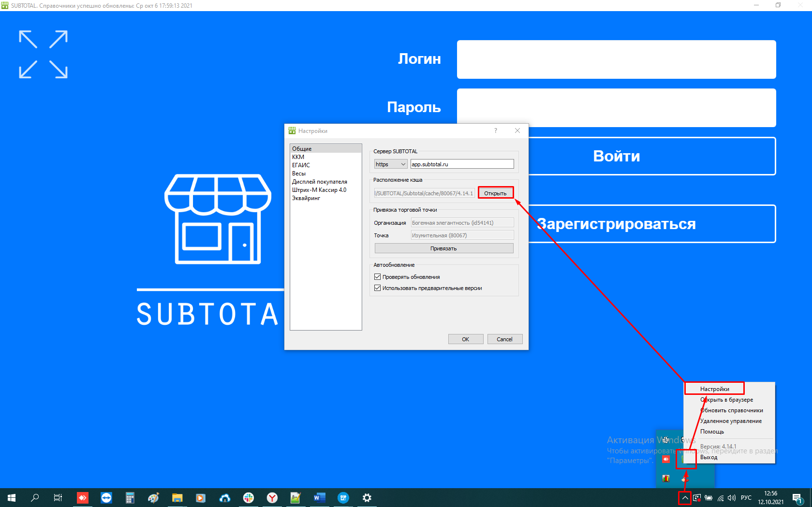Image resolution: width=812 pixels, height=507 pixels.
Task: Open the orange media player taskbar icon
Action: (201, 497)
